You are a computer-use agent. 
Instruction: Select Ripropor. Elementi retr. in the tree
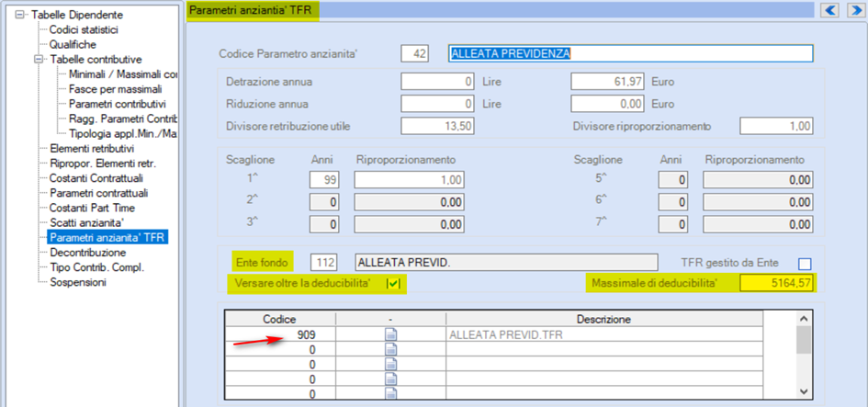(x=102, y=164)
